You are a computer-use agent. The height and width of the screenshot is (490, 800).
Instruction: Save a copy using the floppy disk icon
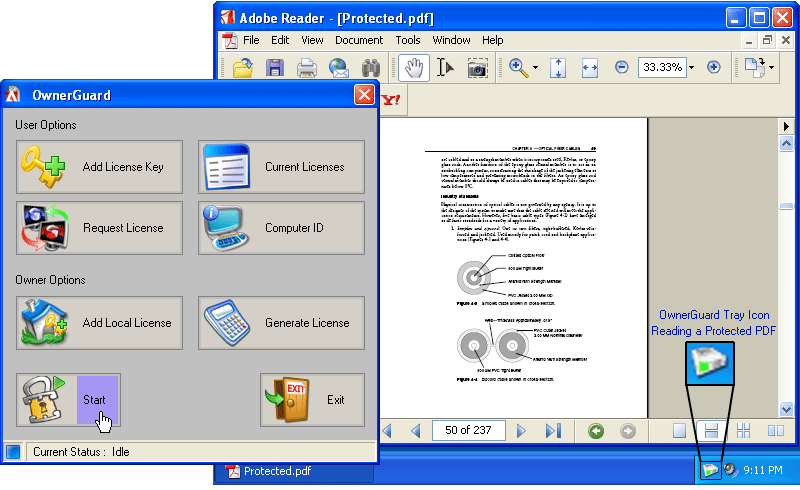pyautogui.click(x=275, y=67)
